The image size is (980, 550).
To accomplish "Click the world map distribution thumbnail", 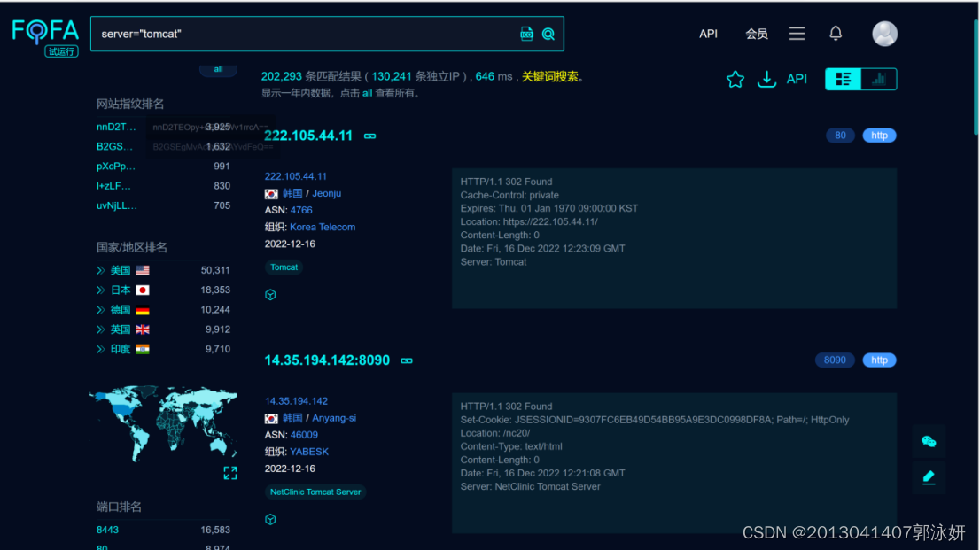I will (164, 423).
